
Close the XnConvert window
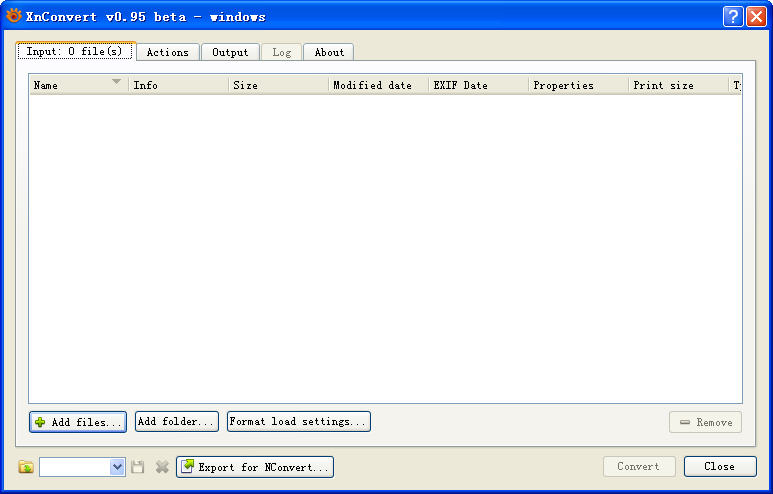pyautogui.click(x=756, y=16)
